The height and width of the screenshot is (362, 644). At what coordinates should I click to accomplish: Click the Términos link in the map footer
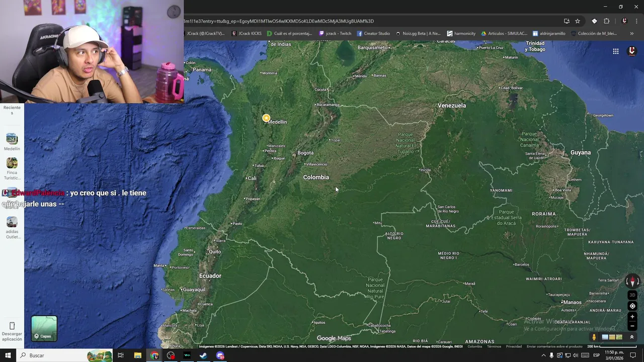click(494, 346)
